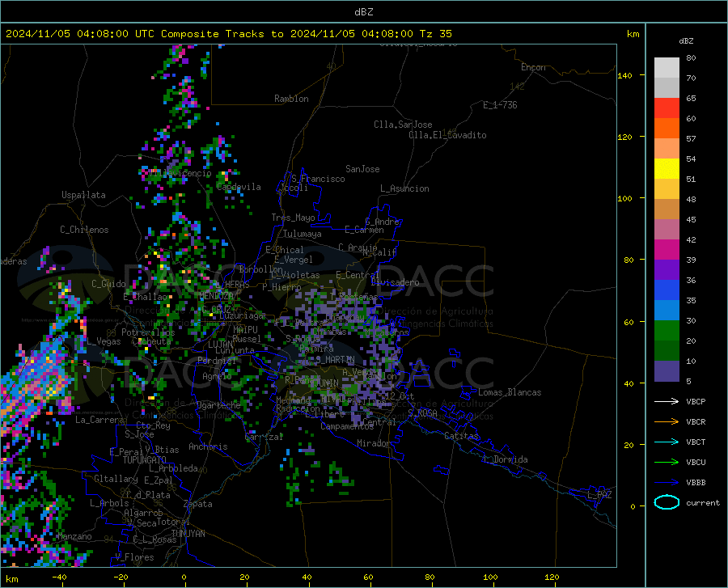
Task: Click the orange VBCR arrow icon
Action: click(x=667, y=421)
